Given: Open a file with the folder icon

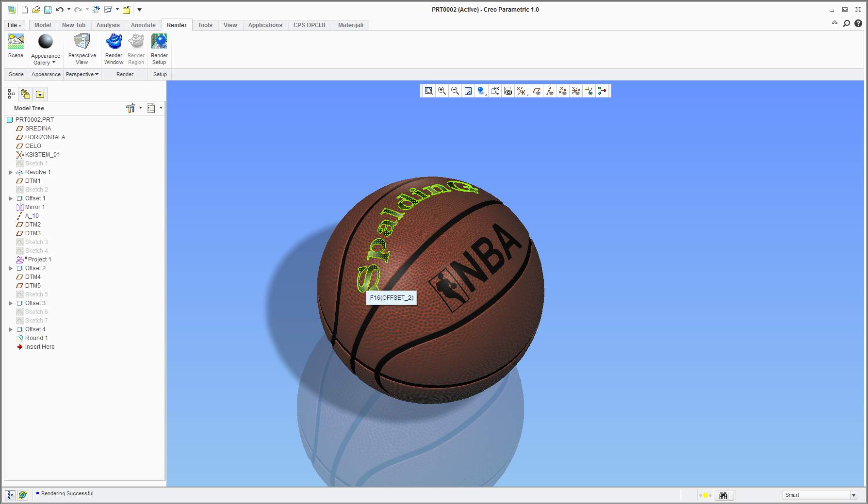Looking at the screenshot, I should (x=36, y=10).
